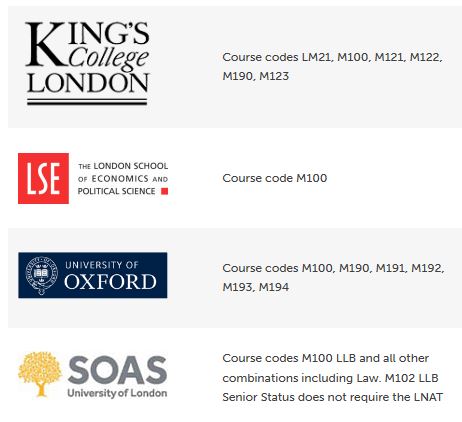
Task: Click LSE Course code M100 text
Action: [275, 178]
